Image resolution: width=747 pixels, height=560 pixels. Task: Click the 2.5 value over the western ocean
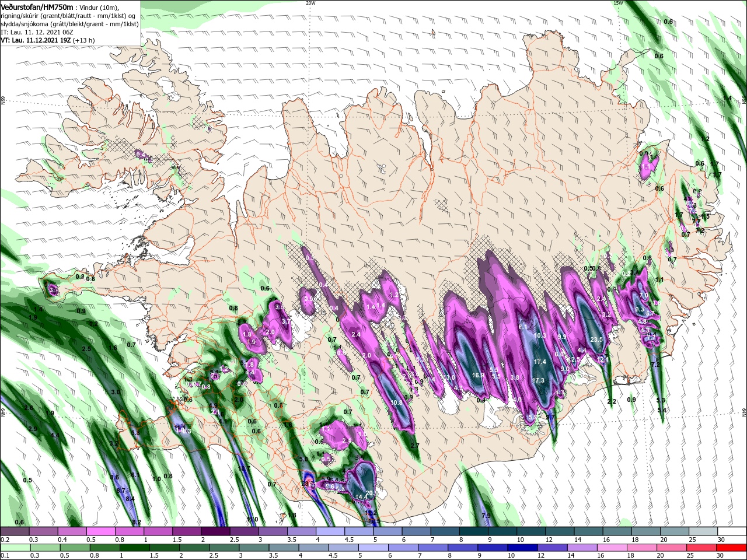[86, 349]
